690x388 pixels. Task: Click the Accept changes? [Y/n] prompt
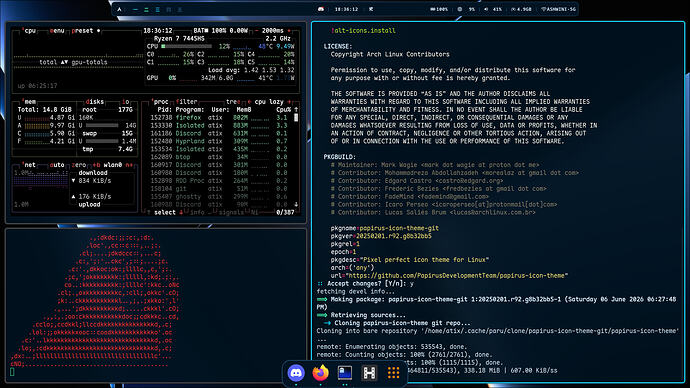point(366,283)
